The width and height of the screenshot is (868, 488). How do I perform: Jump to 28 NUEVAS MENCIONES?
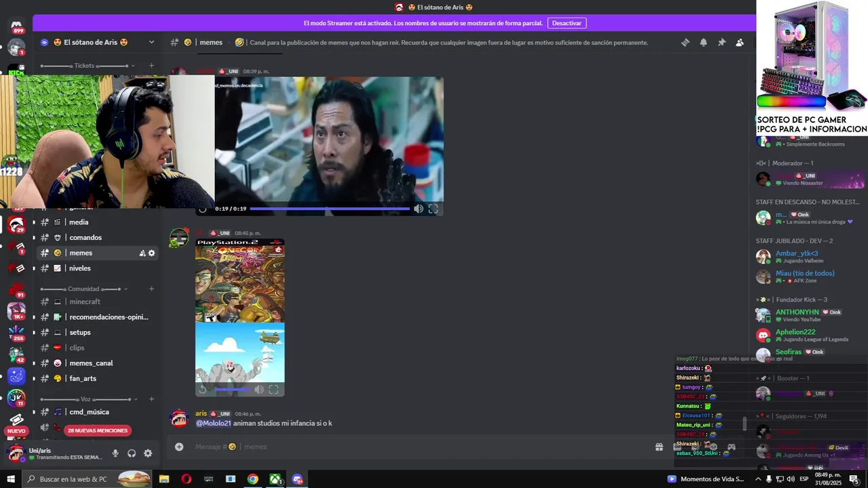coord(98,430)
